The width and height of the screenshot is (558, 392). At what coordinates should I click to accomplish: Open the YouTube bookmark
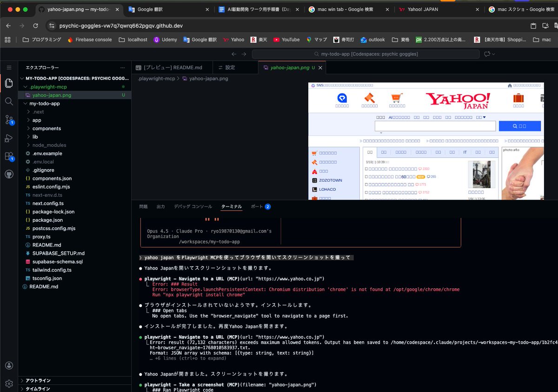(x=286, y=40)
